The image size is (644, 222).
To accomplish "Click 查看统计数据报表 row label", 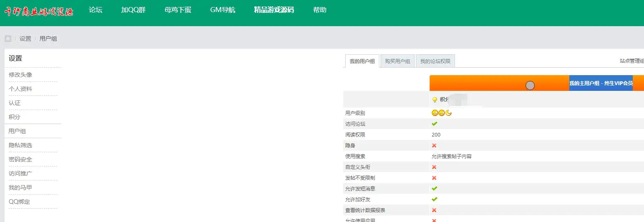I will click(365, 210).
